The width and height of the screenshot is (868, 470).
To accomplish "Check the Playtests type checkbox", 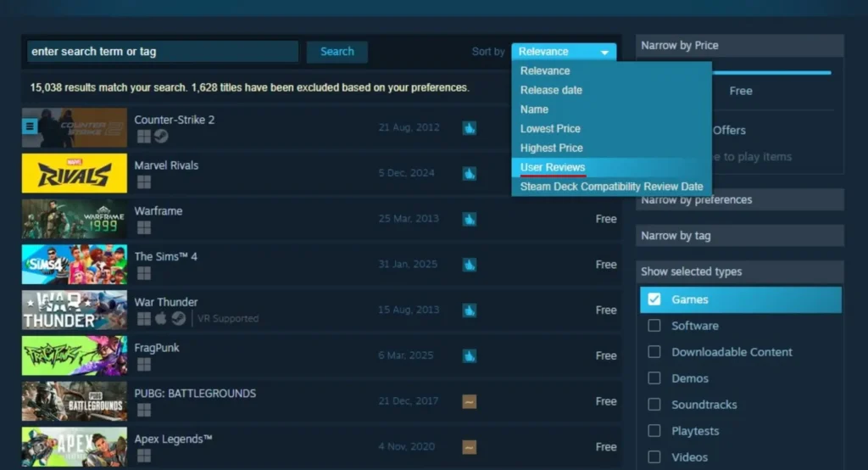I will click(x=654, y=431).
